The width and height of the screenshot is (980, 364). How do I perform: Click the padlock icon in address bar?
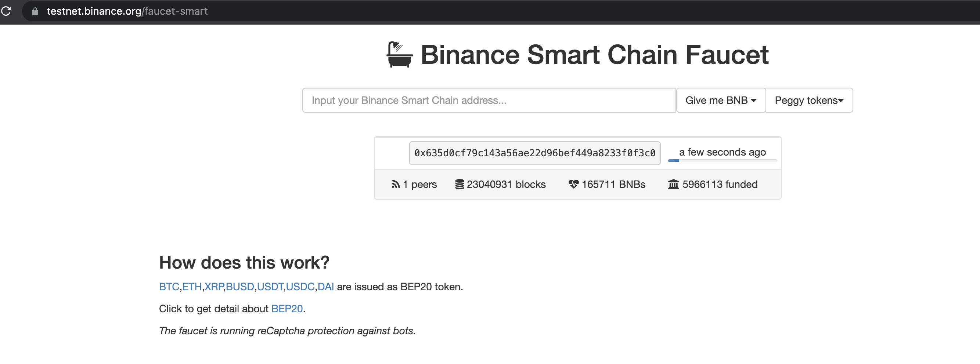tap(35, 11)
